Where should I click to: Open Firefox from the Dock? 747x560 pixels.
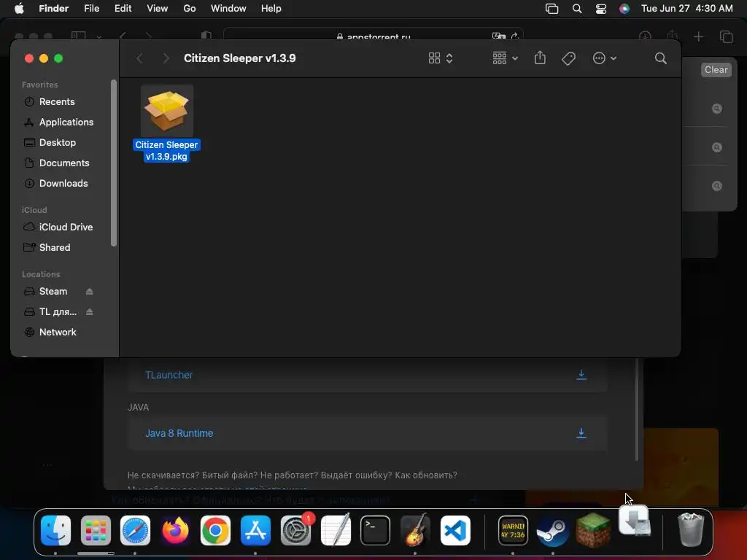(175, 531)
